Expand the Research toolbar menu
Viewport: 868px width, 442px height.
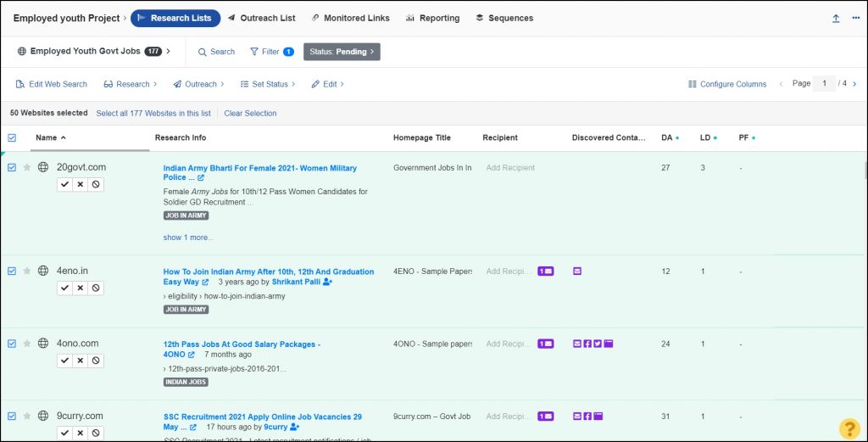131,84
